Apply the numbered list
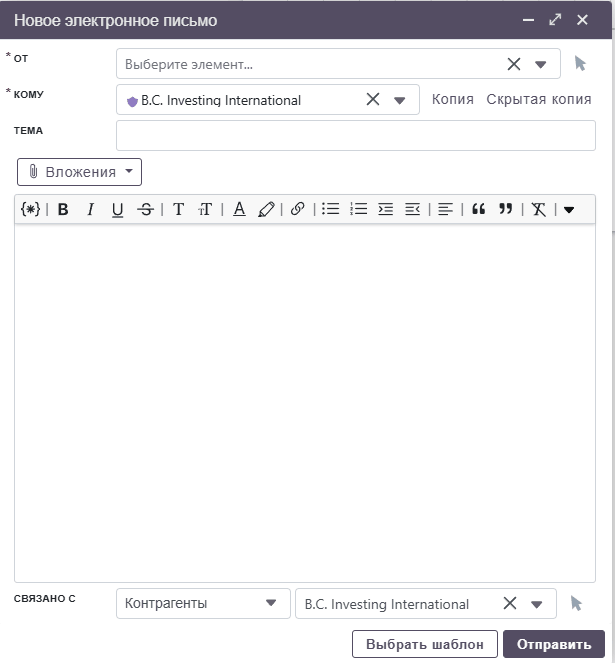This screenshot has height=663, width=615. coord(358,209)
